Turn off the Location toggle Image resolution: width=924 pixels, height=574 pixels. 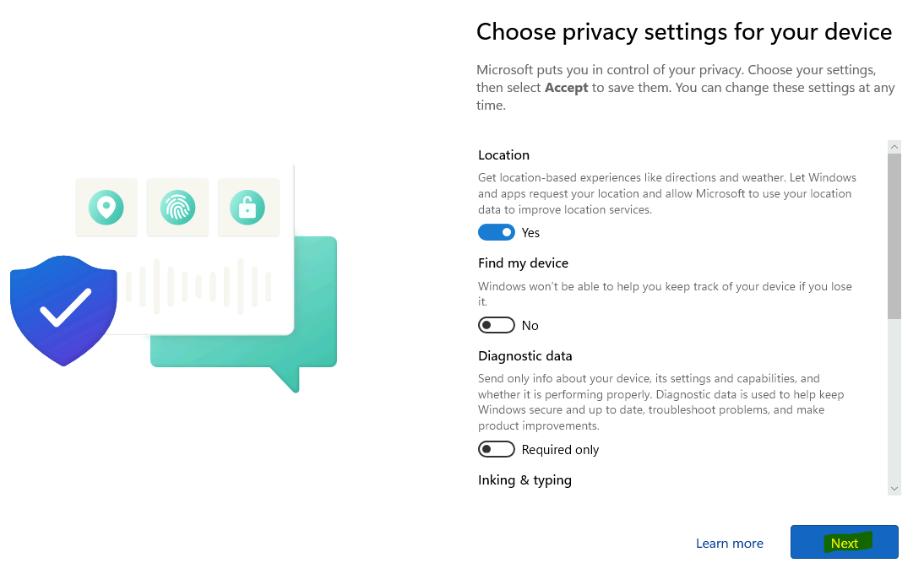(x=496, y=232)
